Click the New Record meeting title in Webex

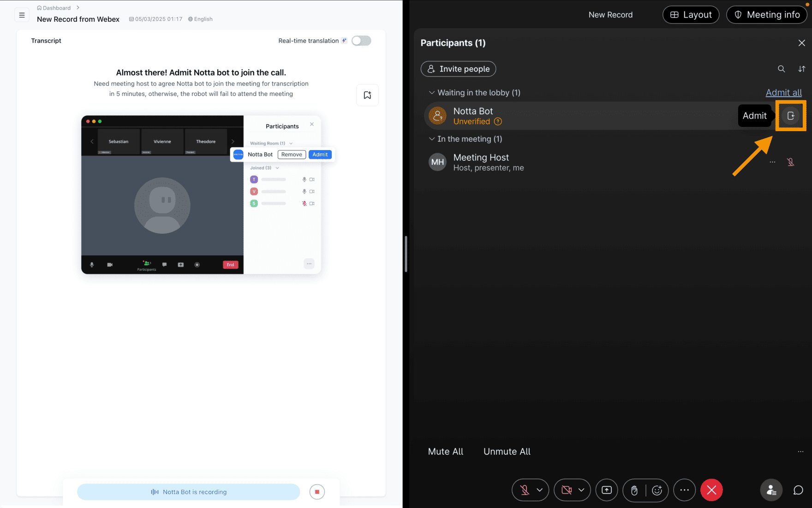pos(610,15)
